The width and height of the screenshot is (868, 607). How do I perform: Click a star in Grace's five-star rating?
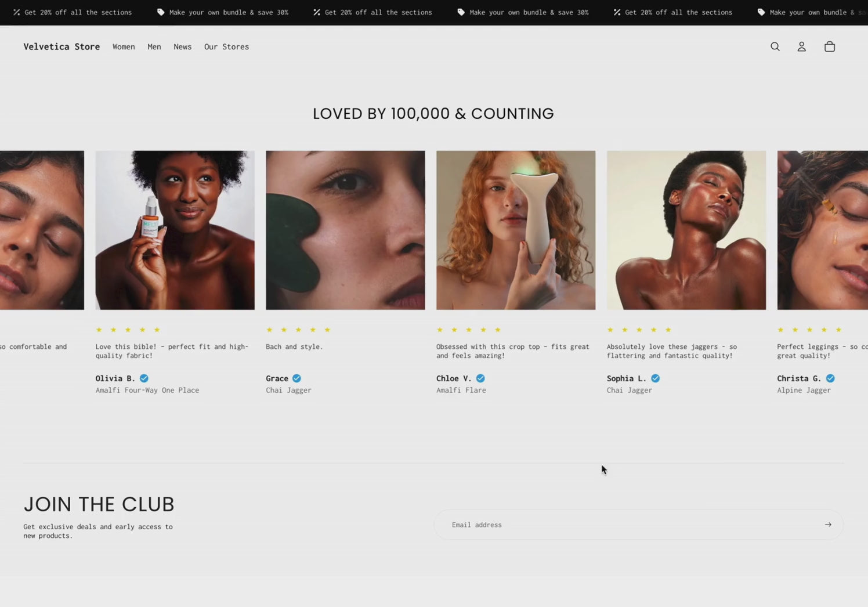click(x=298, y=329)
